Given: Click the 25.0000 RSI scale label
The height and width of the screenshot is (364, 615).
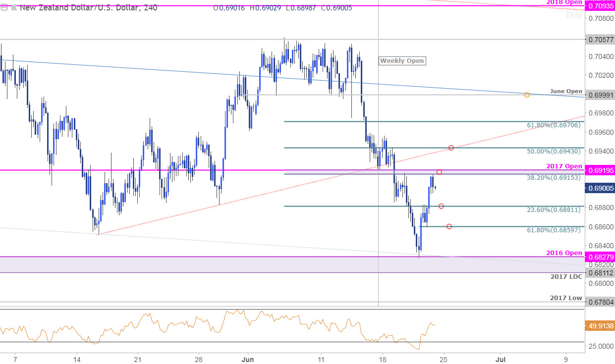Looking at the screenshot, I should [x=602, y=346].
